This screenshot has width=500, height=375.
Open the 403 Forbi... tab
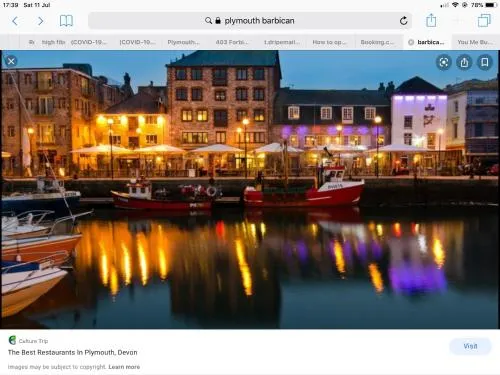click(x=232, y=42)
